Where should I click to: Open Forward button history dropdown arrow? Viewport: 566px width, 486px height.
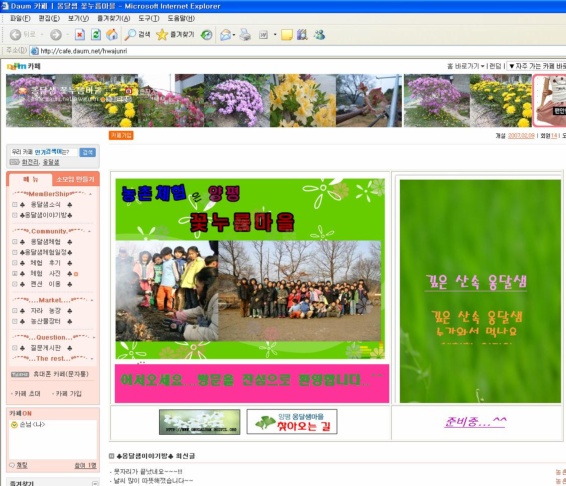(x=68, y=35)
